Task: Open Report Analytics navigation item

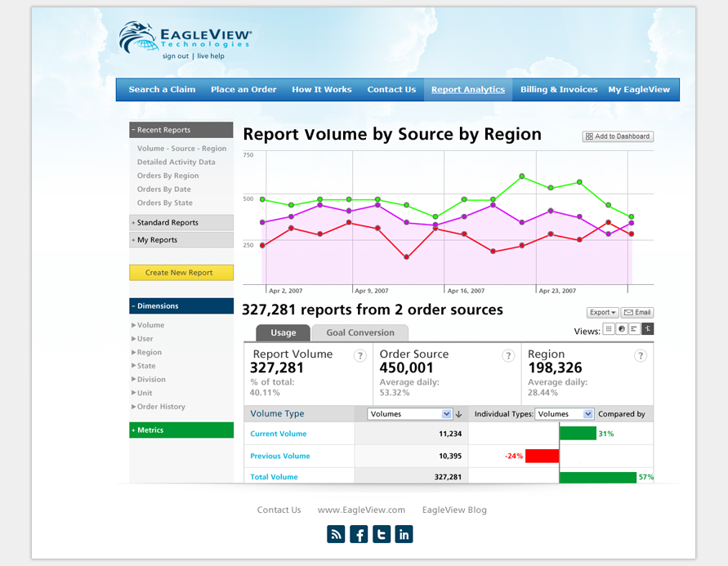Action: click(468, 90)
